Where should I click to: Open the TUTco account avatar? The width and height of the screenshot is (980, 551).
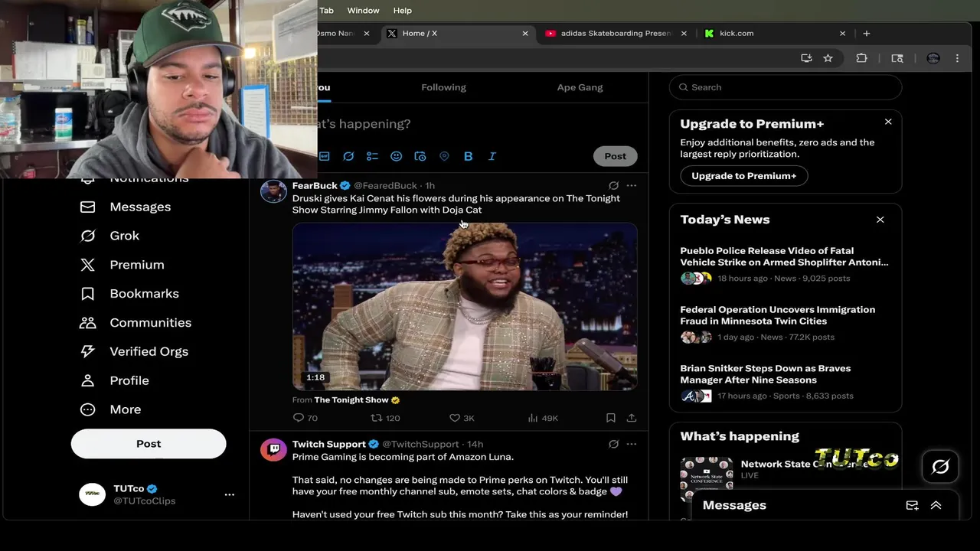coord(93,494)
